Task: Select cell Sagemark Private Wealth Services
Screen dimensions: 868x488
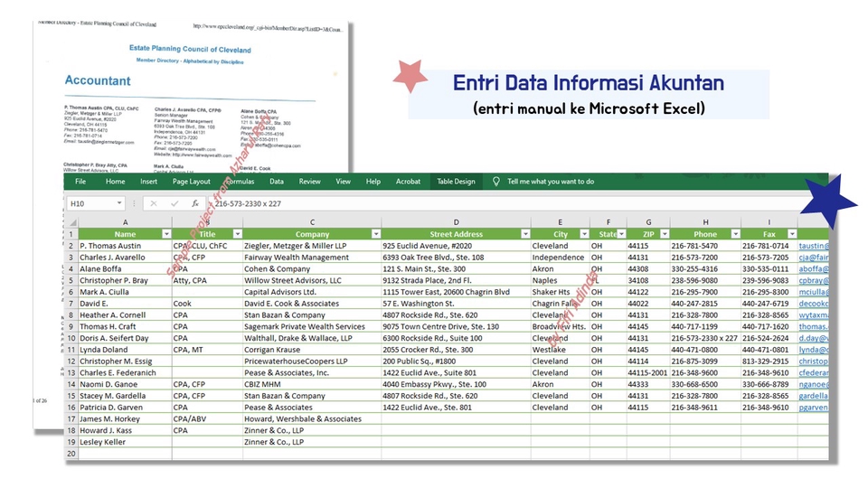Action: click(312, 326)
